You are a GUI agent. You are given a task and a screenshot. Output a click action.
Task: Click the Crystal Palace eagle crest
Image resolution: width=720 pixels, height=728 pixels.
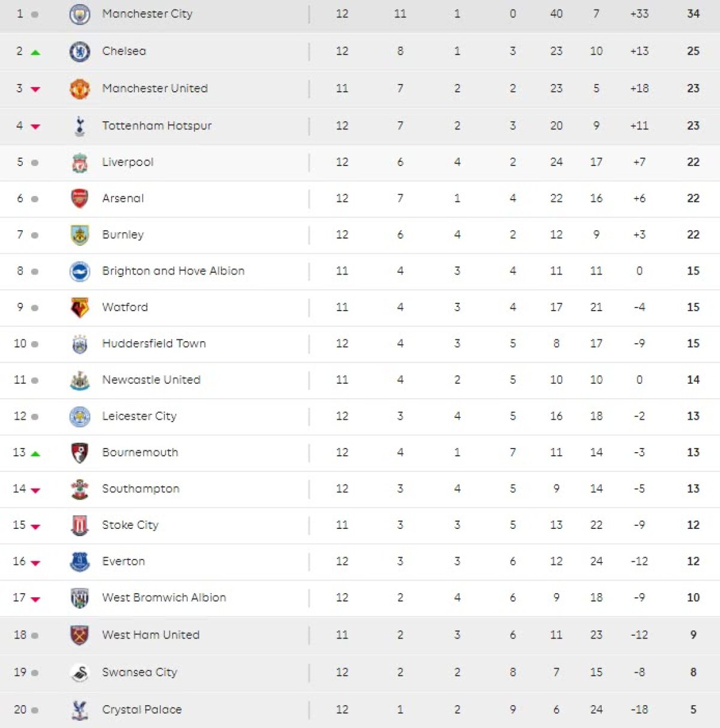click(x=80, y=710)
